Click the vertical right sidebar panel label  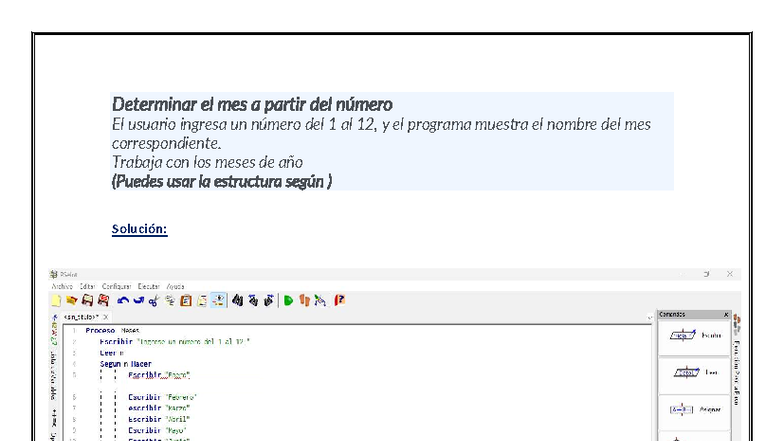coord(737,372)
